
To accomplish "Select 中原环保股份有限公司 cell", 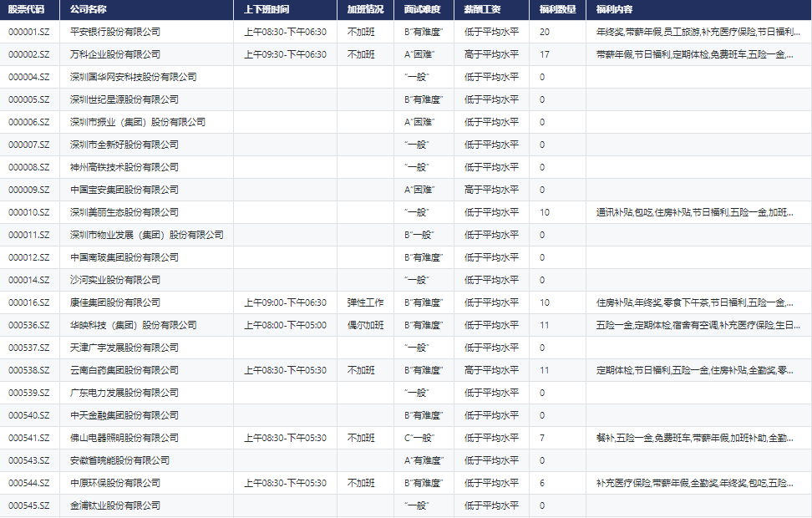I will click(115, 483).
